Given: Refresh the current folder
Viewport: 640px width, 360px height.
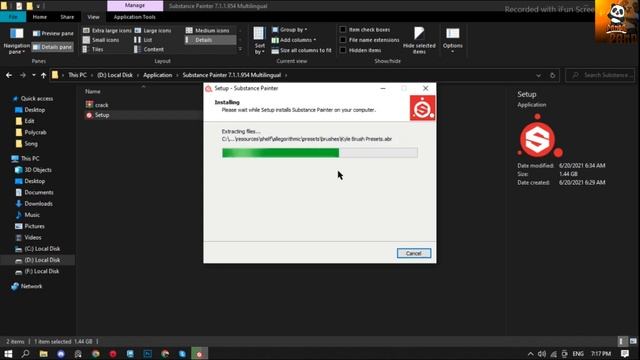Looking at the screenshot, I should 553,76.
